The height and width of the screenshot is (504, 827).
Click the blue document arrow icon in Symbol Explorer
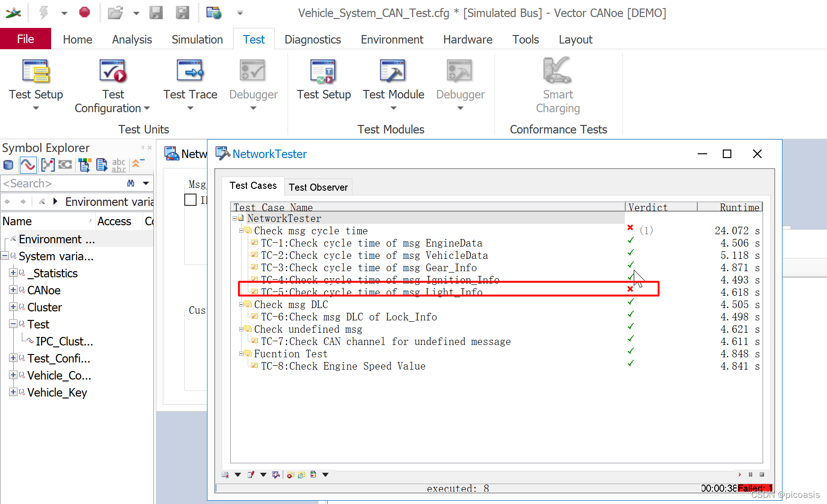point(102,165)
